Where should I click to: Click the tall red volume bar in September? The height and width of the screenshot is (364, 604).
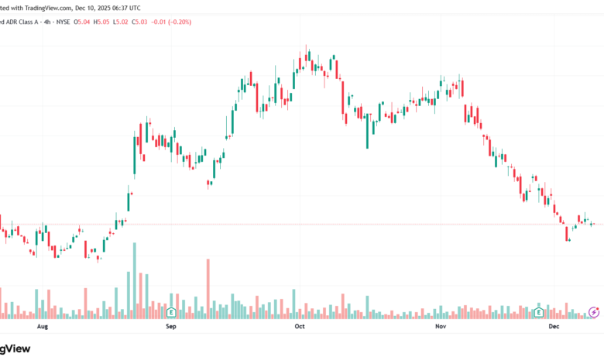tap(208, 289)
